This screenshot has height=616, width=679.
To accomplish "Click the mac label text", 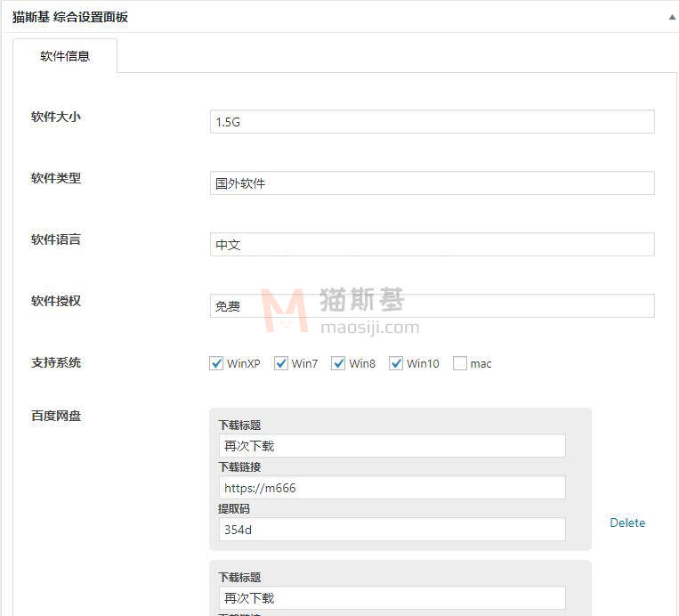I will pos(481,364).
